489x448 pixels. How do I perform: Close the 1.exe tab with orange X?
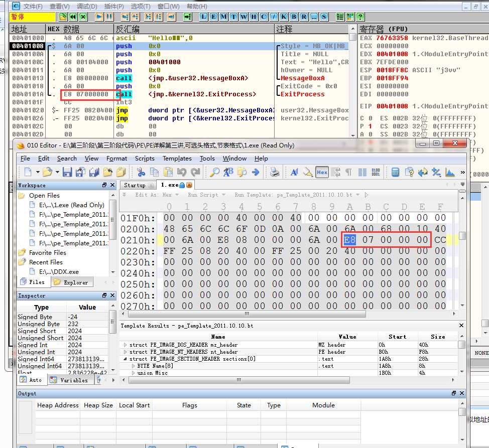[189, 185]
